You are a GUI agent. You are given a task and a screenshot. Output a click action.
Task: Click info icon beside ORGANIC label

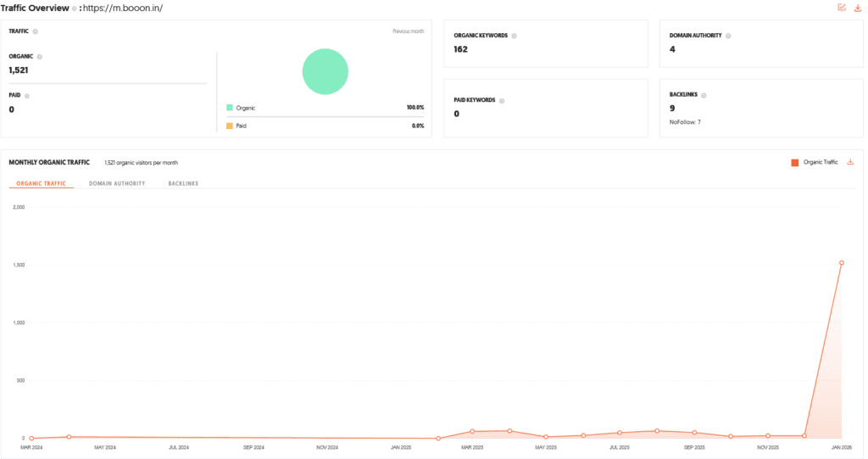click(39, 57)
